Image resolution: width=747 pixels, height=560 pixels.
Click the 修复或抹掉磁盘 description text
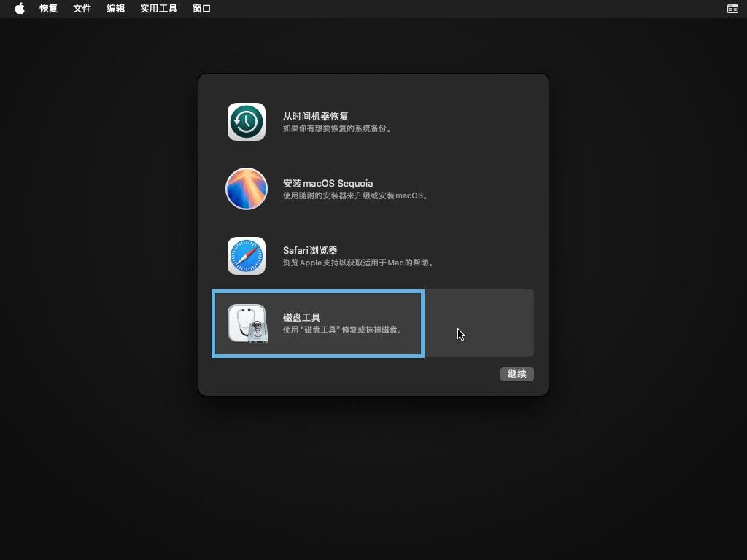click(x=343, y=330)
